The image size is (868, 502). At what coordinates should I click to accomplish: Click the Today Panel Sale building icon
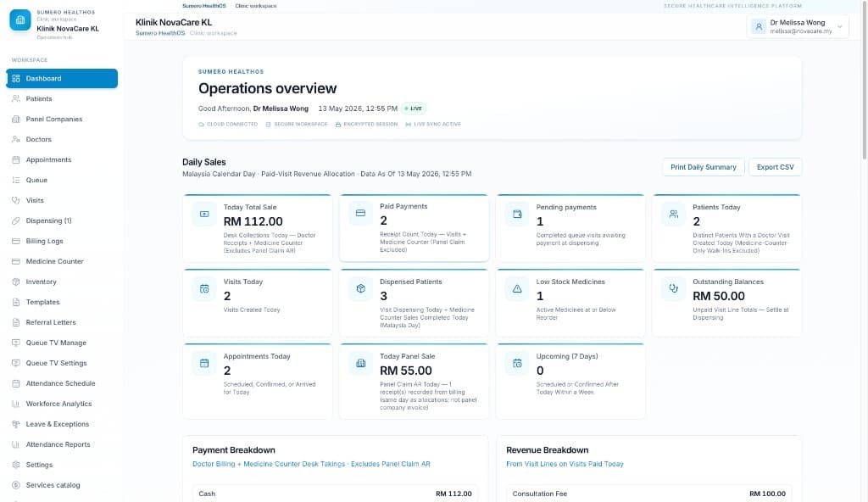tap(360, 364)
